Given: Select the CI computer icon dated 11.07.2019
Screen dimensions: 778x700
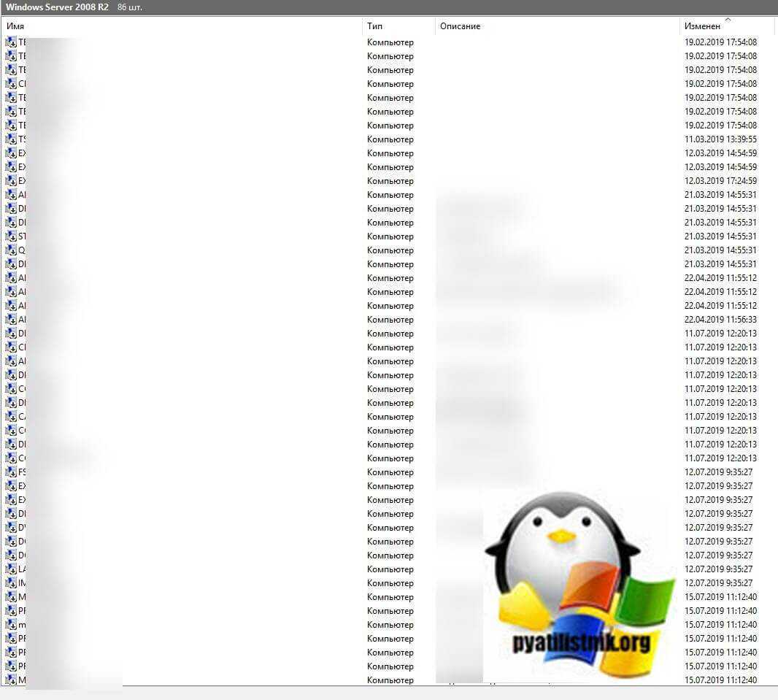Looking at the screenshot, I should (x=11, y=347).
